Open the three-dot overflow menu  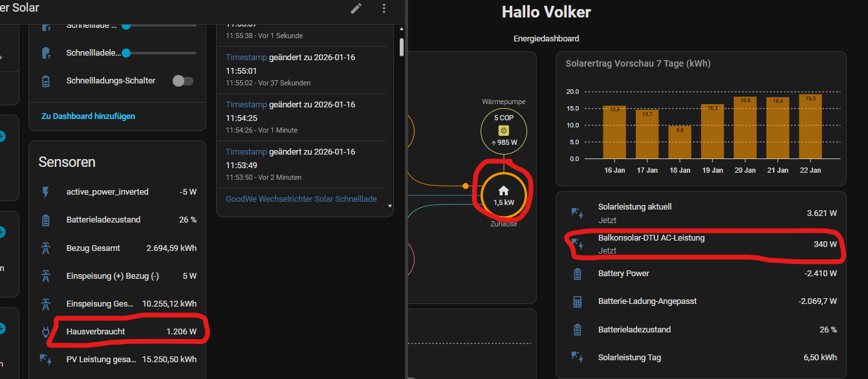[384, 8]
